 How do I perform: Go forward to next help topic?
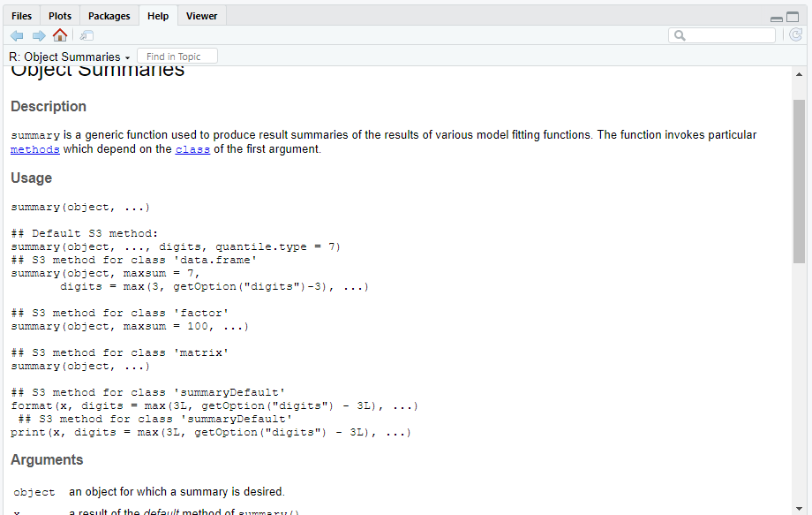(x=38, y=35)
